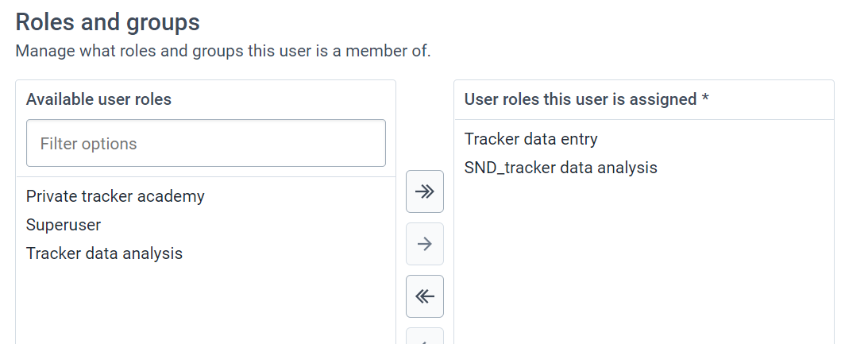Click the Roles and groups heading
Screen dimensions: 868x344
click(x=108, y=22)
